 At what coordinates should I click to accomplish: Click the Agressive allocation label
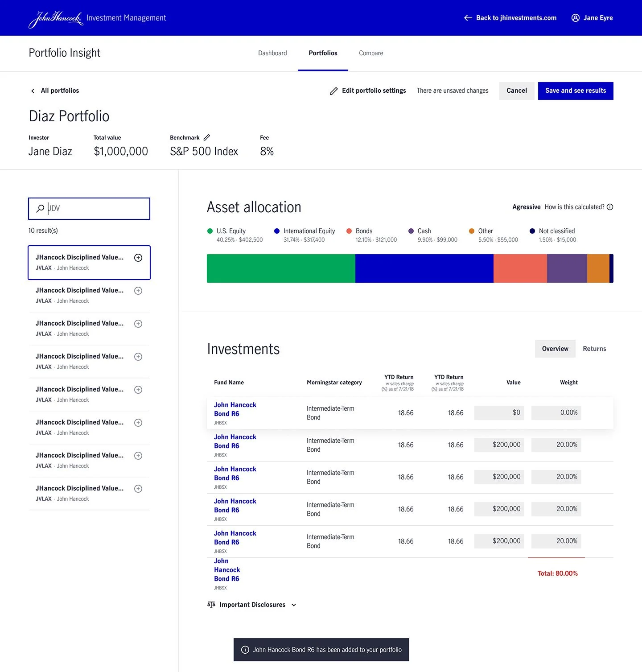[527, 207]
